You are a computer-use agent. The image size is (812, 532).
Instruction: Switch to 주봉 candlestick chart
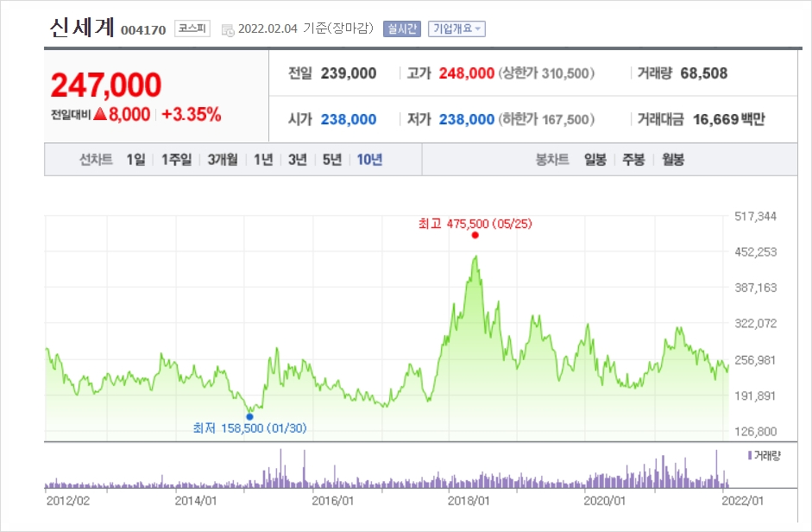click(x=634, y=160)
